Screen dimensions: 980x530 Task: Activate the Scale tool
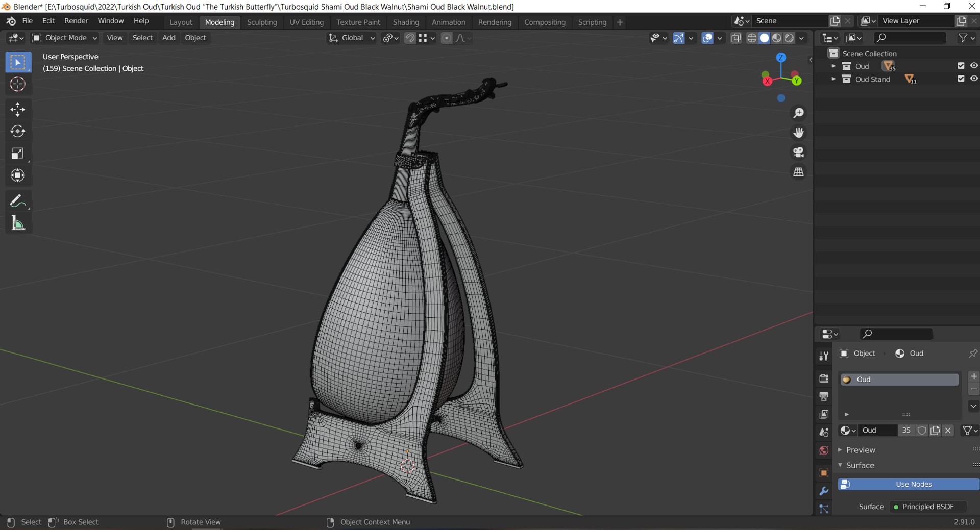(x=18, y=154)
